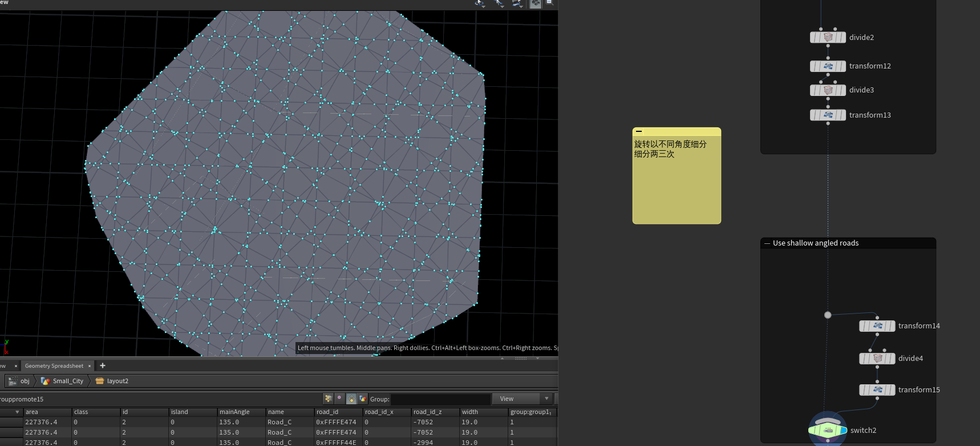Switch to the Geometry Spreadsheet tab
The image size is (980, 446).
pos(54,365)
